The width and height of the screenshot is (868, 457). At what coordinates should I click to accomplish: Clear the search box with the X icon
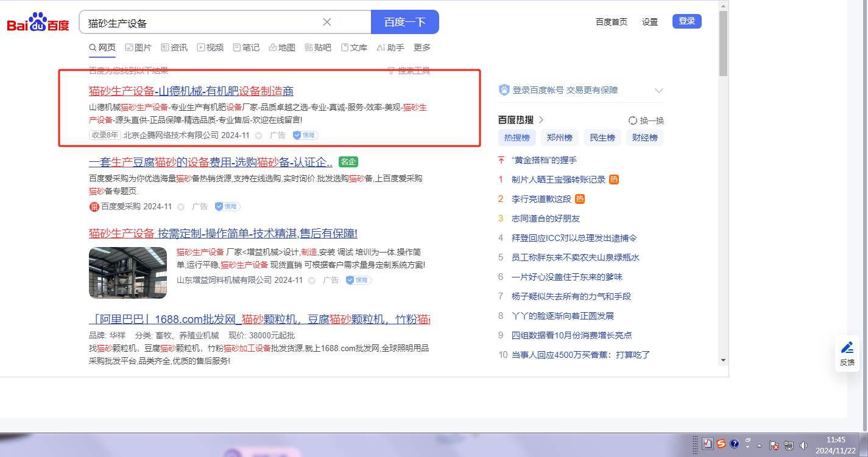(327, 22)
